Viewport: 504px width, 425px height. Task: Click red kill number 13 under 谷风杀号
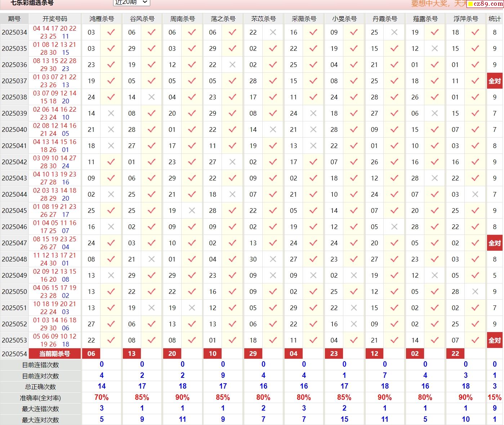[132, 354]
